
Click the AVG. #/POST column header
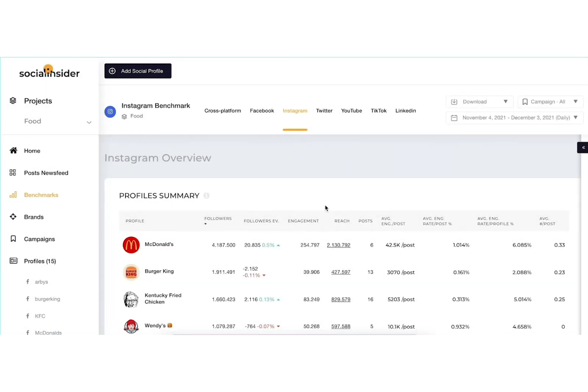(547, 221)
